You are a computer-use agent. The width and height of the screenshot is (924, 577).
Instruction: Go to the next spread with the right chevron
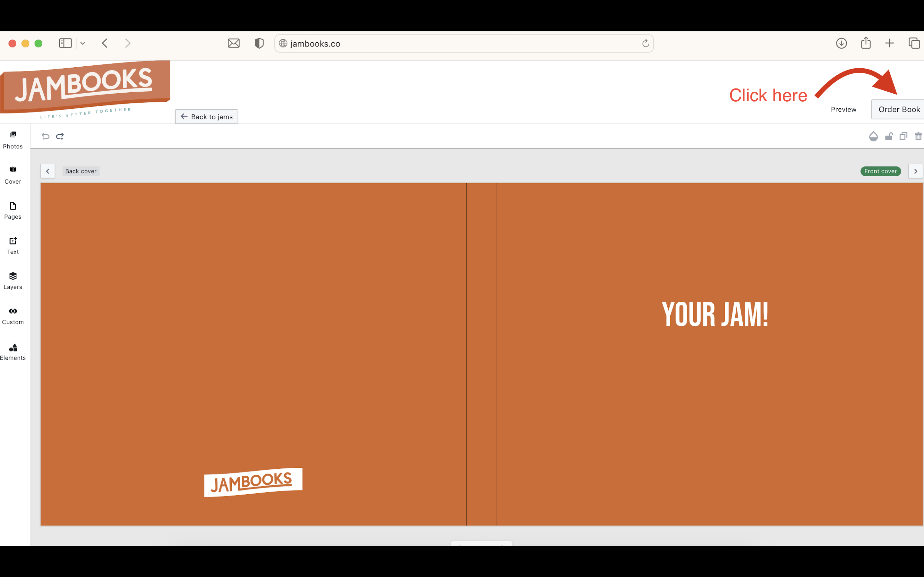click(916, 171)
